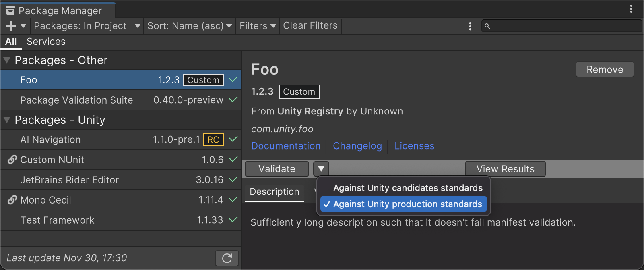Click into the package search field
The image size is (644, 270).
click(x=563, y=26)
